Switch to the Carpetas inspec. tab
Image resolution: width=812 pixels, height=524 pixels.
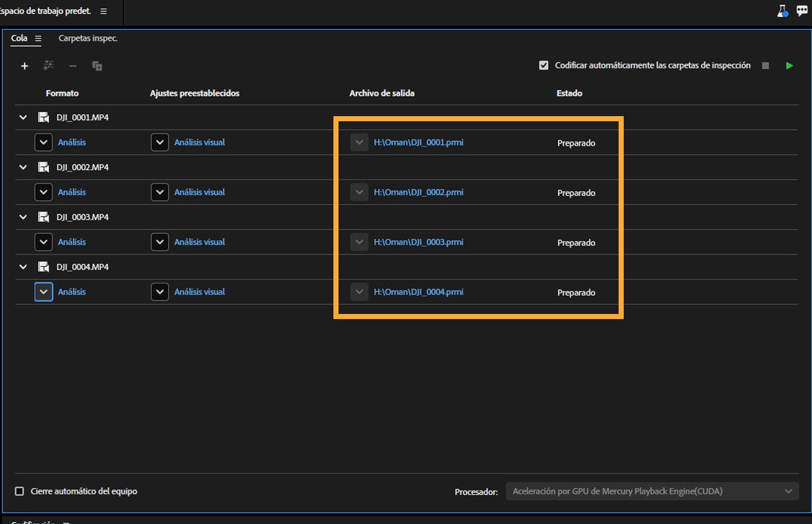coord(88,39)
